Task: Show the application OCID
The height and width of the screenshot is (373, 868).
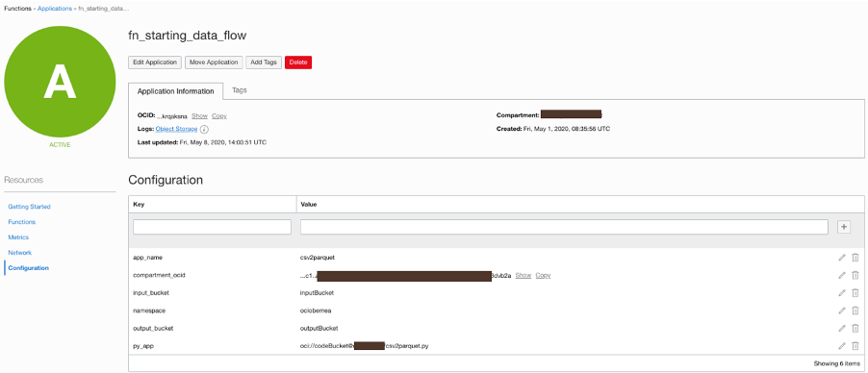Action: (x=199, y=116)
